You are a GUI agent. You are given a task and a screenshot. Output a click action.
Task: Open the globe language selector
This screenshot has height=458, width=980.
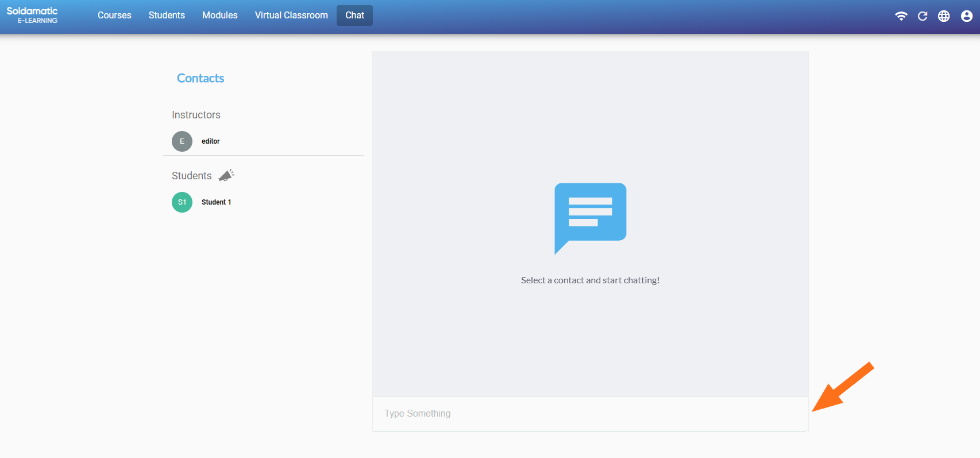pos(944,16)
